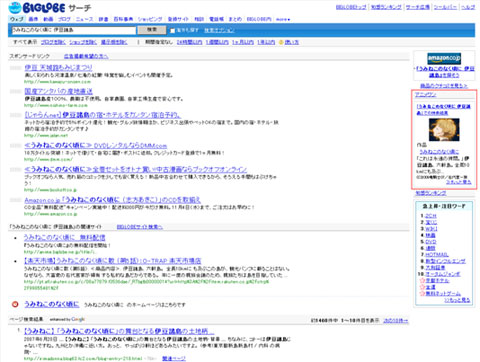Switch to the ニュース search tab
Viewport: 480px width, 362px height.
pos(84,19)
